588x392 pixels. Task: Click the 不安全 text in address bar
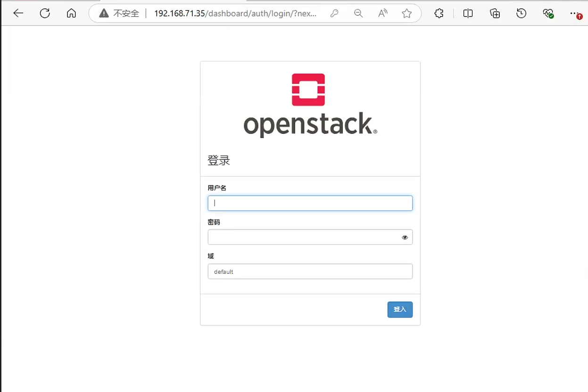126,14
